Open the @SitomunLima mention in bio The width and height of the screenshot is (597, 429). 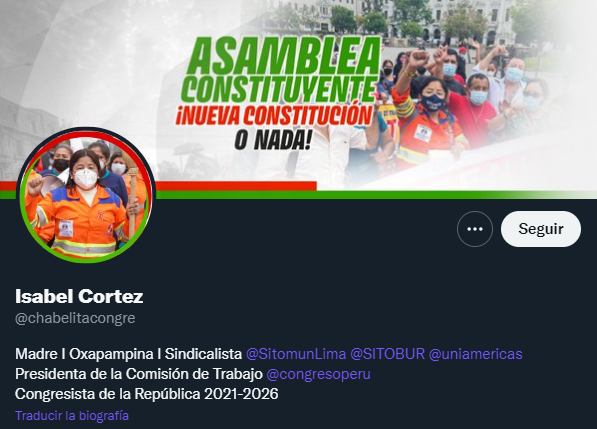(x=296, y=354)
